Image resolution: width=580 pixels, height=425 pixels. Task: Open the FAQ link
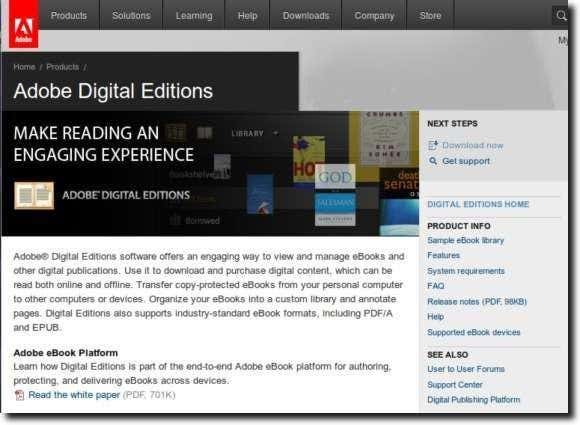[436, 286]
